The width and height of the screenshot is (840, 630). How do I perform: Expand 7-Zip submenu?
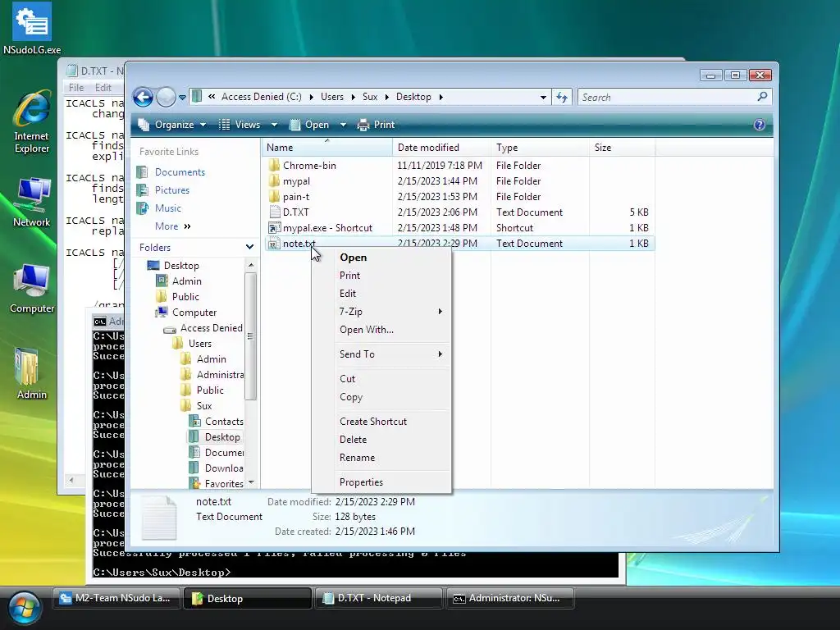(x=381, y=312)
